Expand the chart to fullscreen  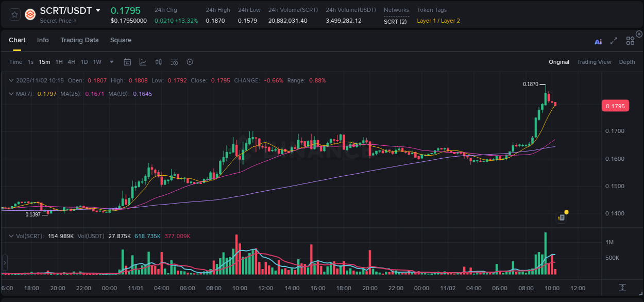point(614,41)
